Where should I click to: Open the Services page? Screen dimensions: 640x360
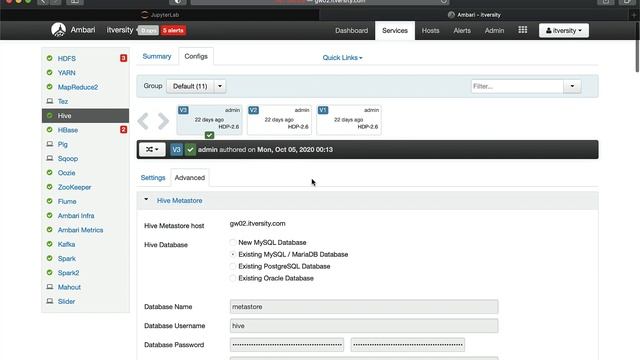[395, 31]
